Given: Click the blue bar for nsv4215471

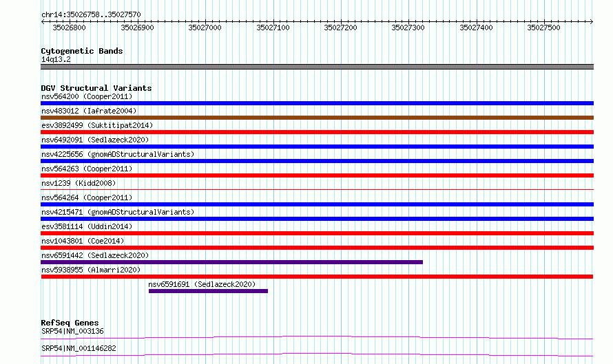Looking at the screenshot, I should (x=317, y=219).
